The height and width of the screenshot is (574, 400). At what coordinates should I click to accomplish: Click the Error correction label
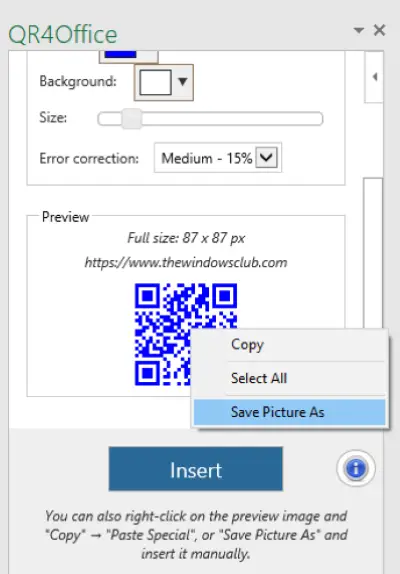(x=89, y=159)
